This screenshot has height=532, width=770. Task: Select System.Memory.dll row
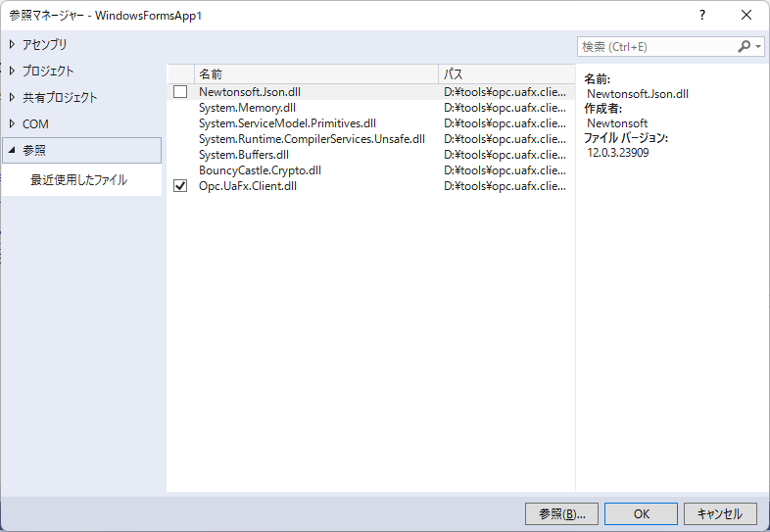coord(247,108)
